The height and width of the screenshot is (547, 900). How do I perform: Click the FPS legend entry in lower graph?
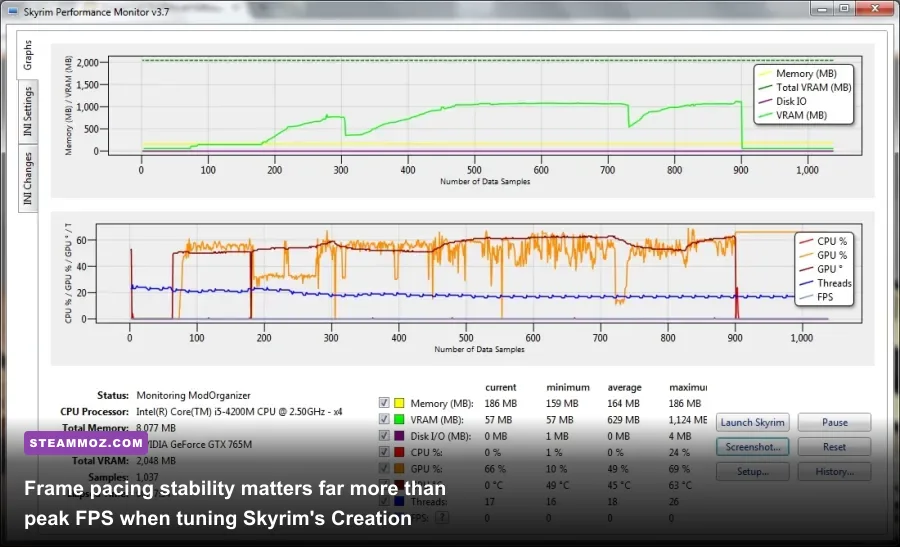(816, 297)
